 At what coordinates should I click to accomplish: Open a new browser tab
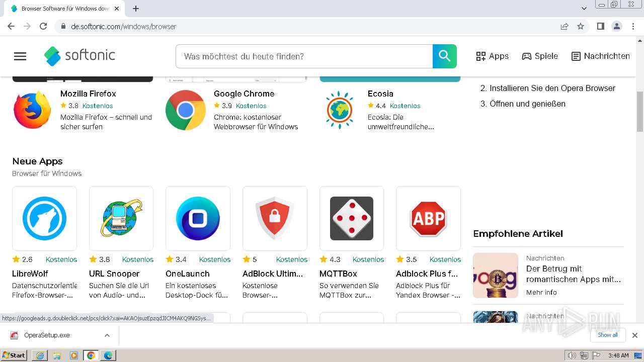pos(136,9)
